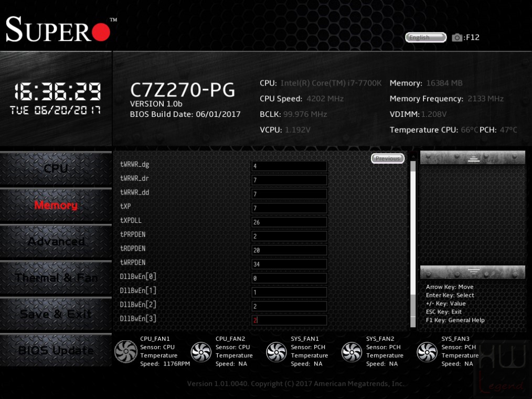Click the date TUE 06/20/2017 display

[55, 110]
